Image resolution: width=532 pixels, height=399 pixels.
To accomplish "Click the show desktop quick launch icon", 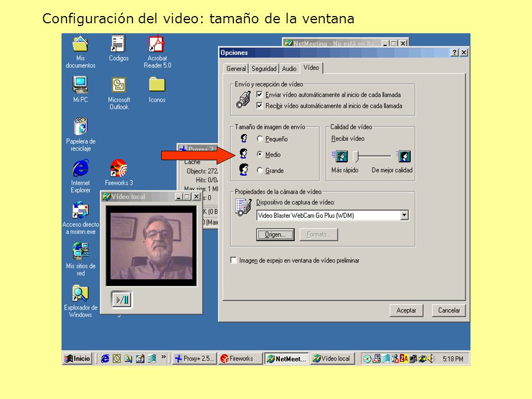I will [x=152, y=359].
